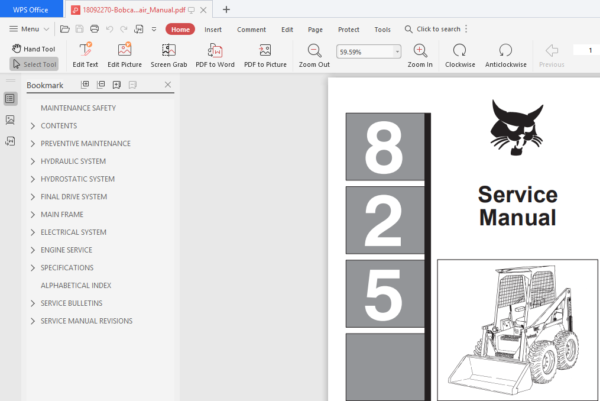Open the MAINTENANCE SAFETY bookmark
This screenshot has height=401, width=600.
tap(78, 108)
